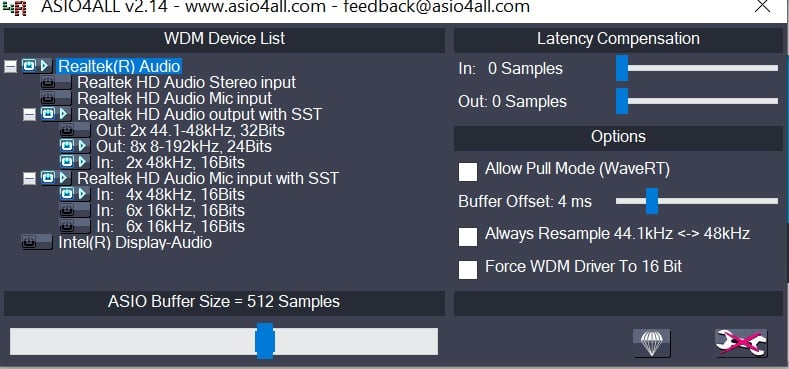Check Allow Pull Mode (WaveRT) box
Viewport: 789px width, 369px height.
[x=468, y=172]
